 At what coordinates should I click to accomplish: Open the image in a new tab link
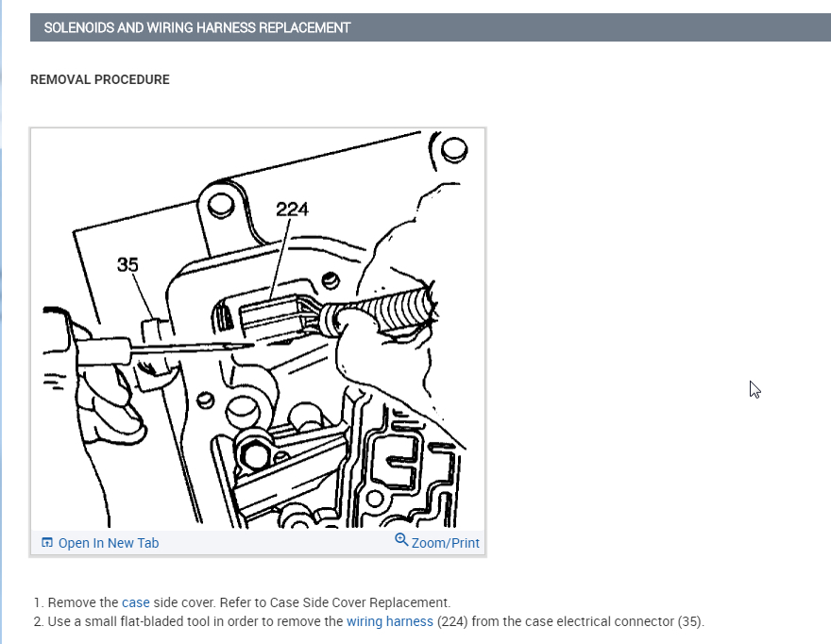point(108,543)
